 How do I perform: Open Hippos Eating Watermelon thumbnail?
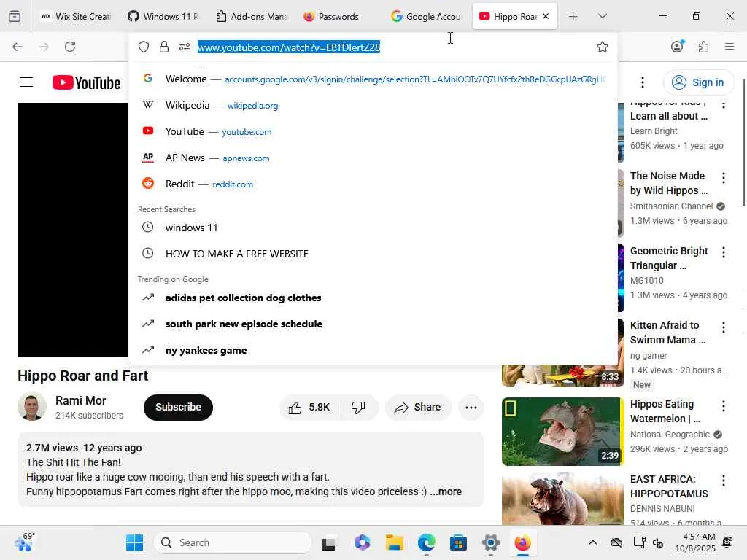pos(562,432)
